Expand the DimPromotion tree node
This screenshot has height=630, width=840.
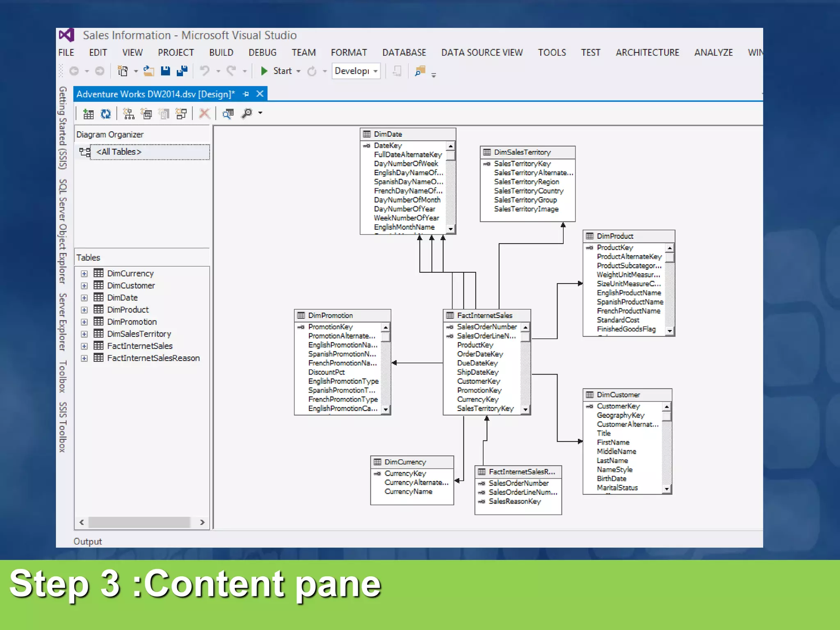84,322
